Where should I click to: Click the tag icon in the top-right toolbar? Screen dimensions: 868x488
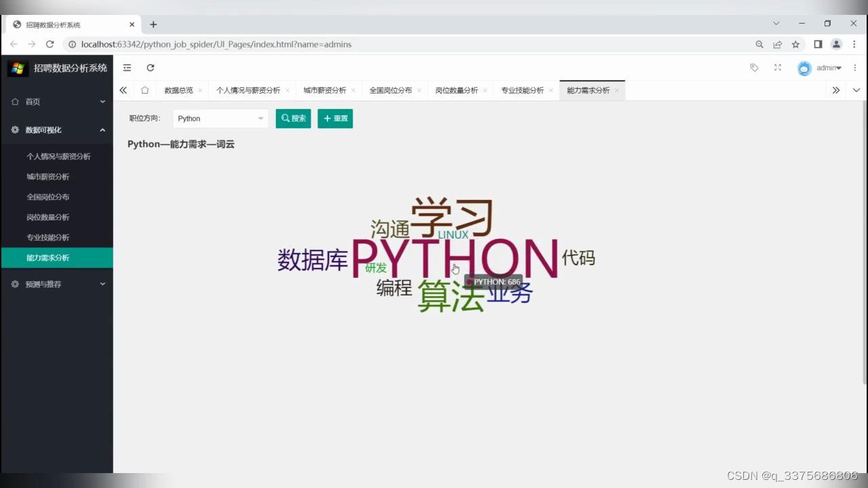point(754,68)
